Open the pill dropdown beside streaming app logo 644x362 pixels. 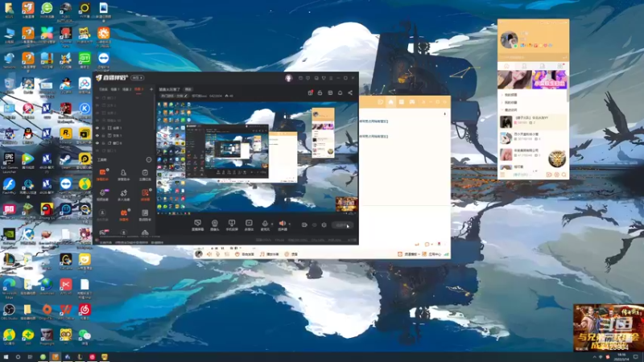coord(137,77)
